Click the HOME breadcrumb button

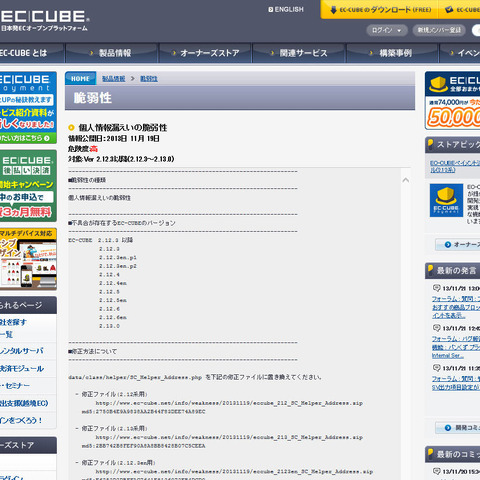click(80, 79)
